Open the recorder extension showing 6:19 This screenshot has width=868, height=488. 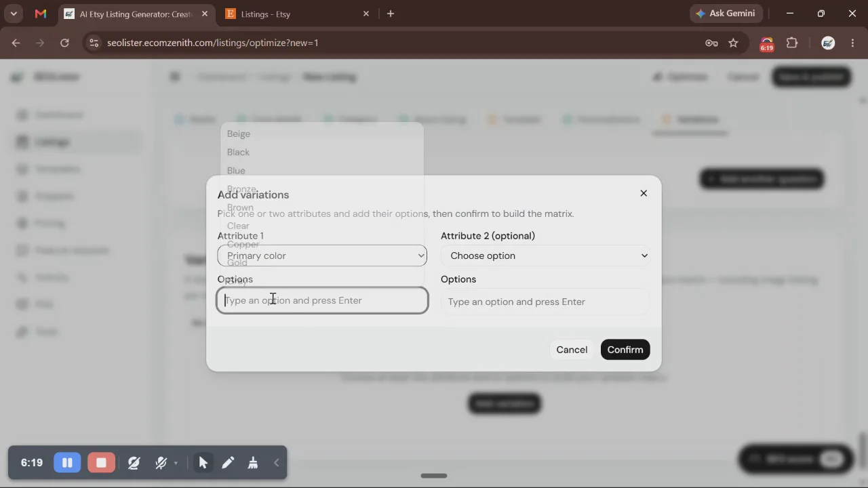point(766,44)
